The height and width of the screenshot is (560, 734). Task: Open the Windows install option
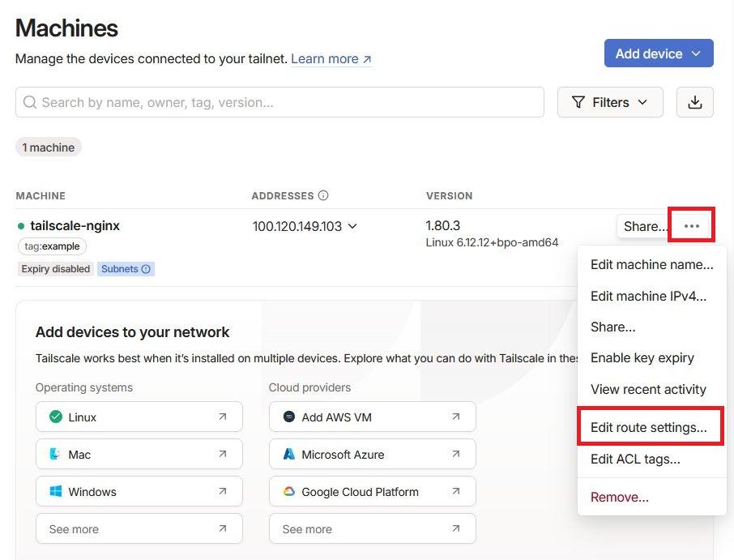pos(139,492)
